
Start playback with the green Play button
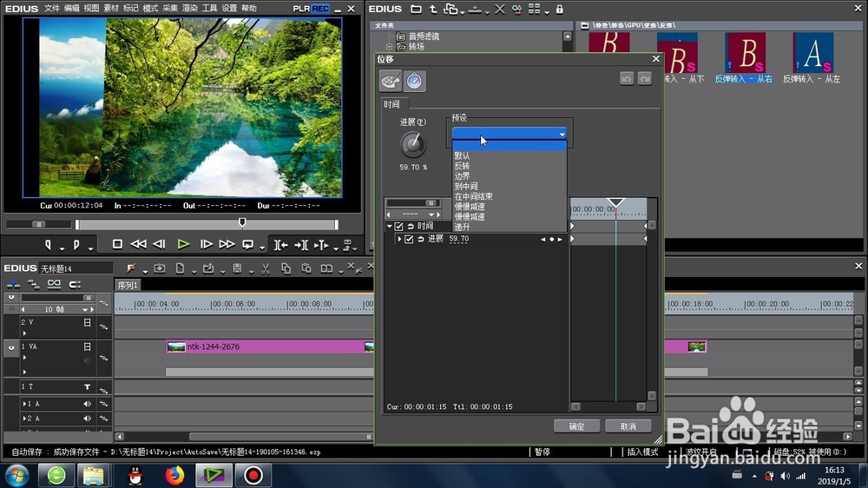(x=183, y=244)
